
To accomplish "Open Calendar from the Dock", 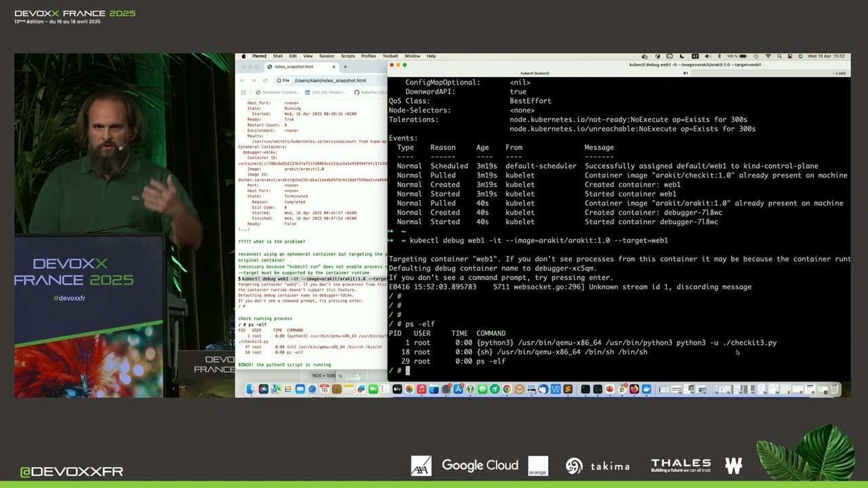I will click(325, 389).
